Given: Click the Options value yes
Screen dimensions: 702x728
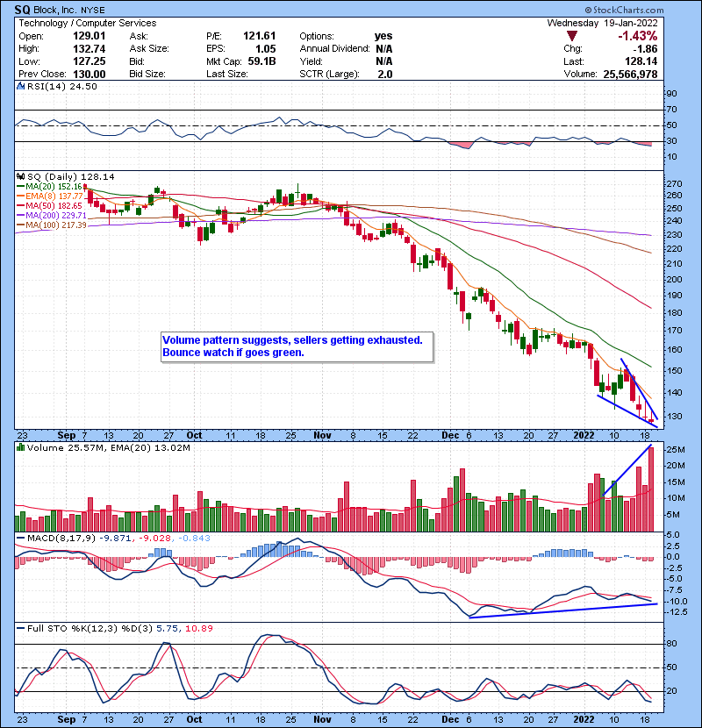Looking at the screenshot, I should (x=383, y=36).
